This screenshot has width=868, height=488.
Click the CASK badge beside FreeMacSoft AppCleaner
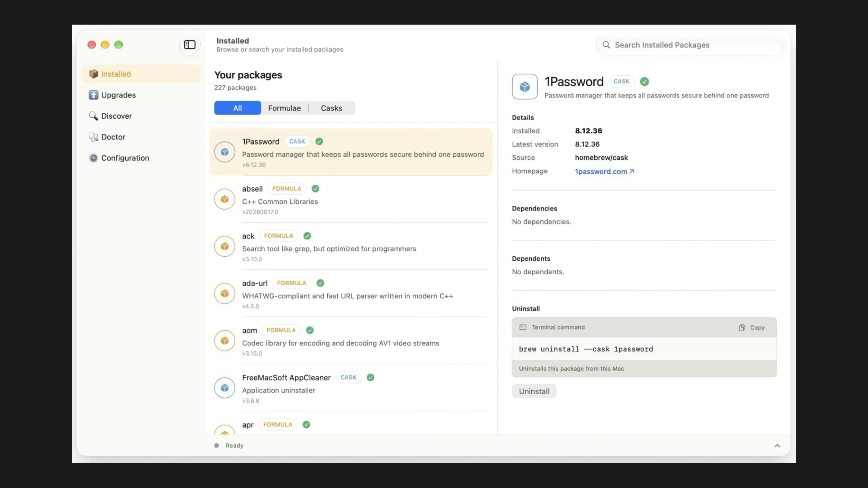click(x=348, y=377)
